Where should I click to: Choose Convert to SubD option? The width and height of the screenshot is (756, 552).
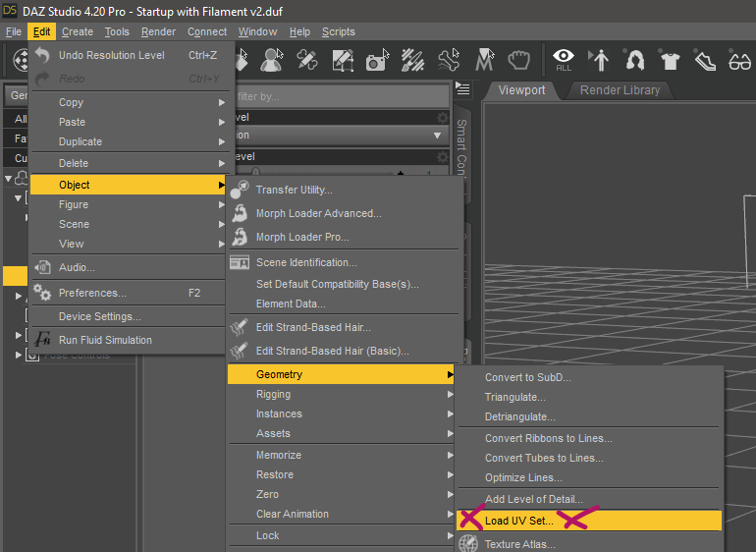pos(589,377)
